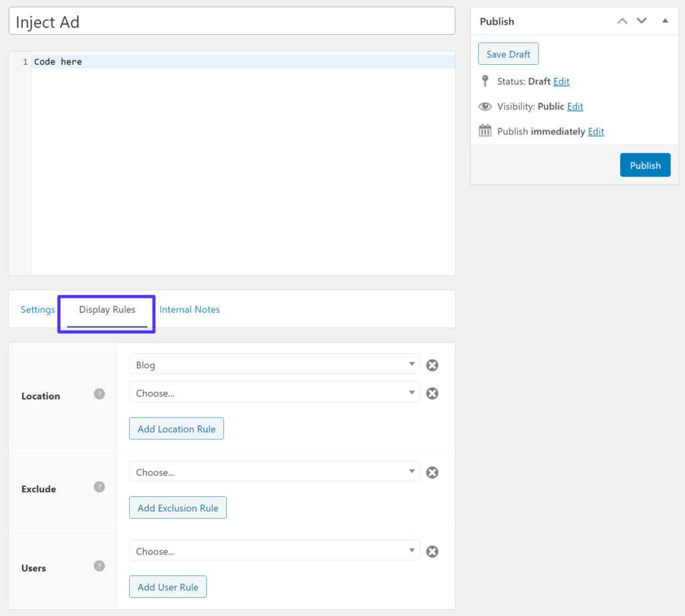Image resolution: width=685 pixels, height=616 pixels.
Task: Click the Inject Ad title field
Action: click(231, 21)
